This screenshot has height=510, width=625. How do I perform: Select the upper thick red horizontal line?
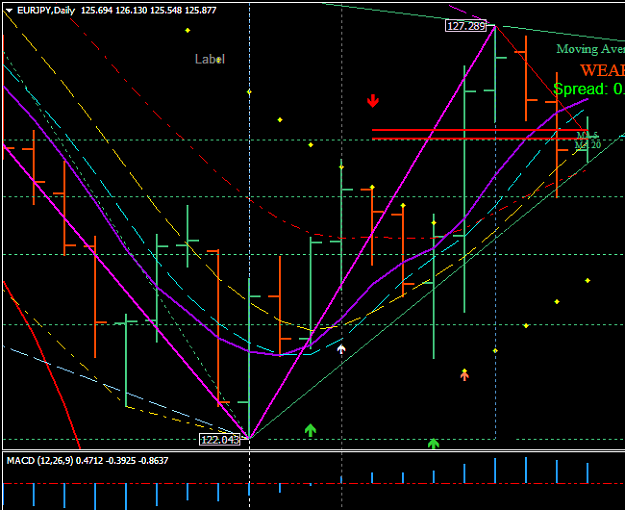point(478,130)
